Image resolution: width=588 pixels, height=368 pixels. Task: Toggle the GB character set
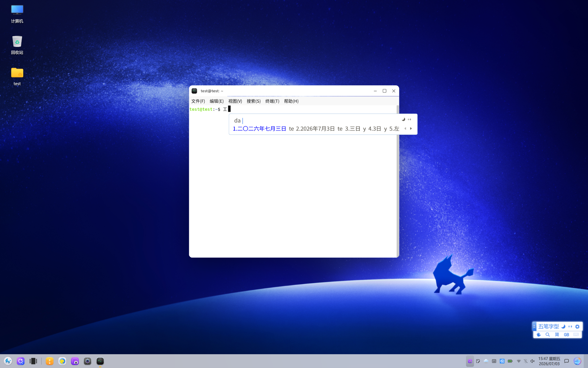tap(566, 335)
